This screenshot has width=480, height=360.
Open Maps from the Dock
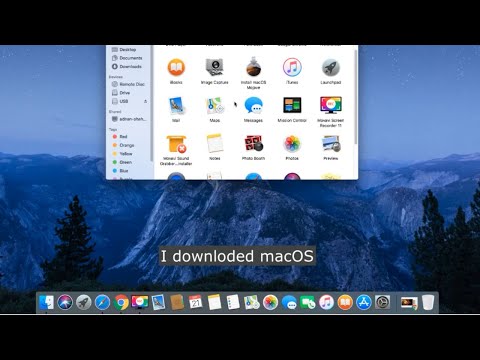[252, 303]
